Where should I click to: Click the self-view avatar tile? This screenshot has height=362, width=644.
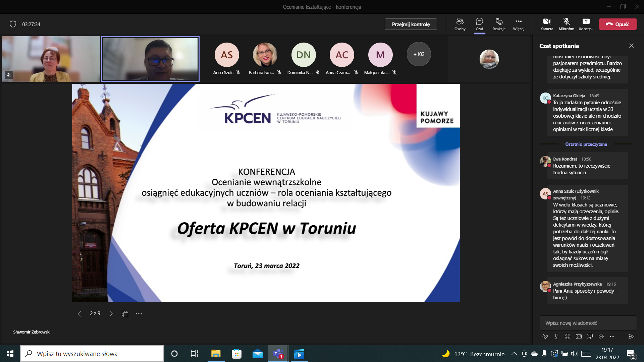(489, 59)
